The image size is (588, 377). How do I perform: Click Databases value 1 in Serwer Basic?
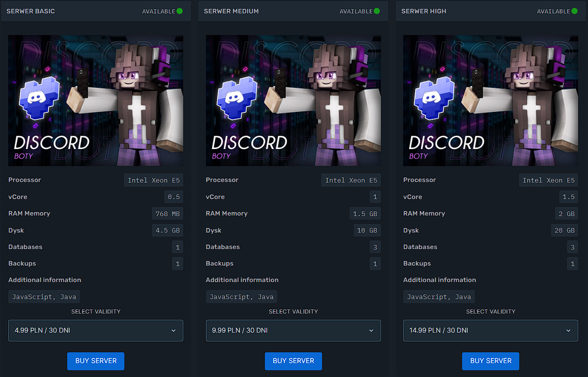178,247
